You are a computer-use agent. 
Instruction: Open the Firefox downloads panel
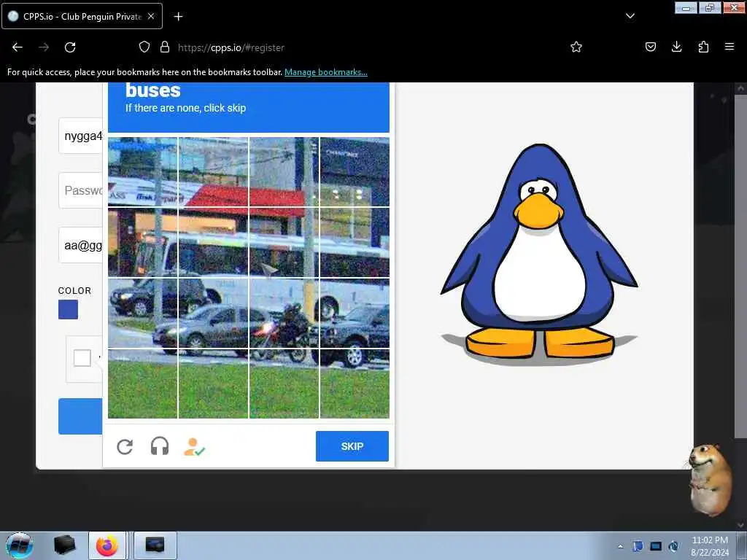[x=676, y=47]
